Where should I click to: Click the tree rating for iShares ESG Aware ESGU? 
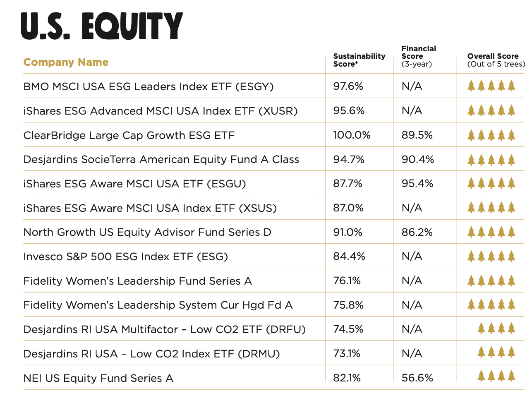pyautogui.click(x=491, y=183)
